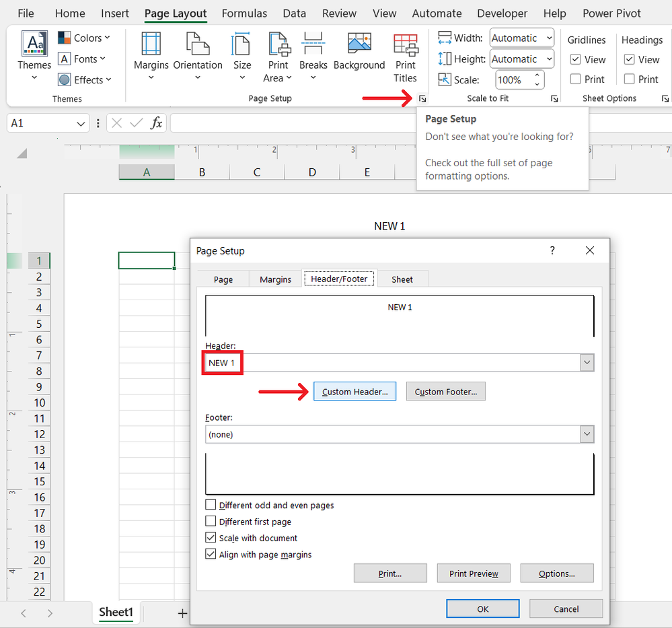Switch to Page tab in Page Setup
The image size is (672, 628).
click(223, 279)
